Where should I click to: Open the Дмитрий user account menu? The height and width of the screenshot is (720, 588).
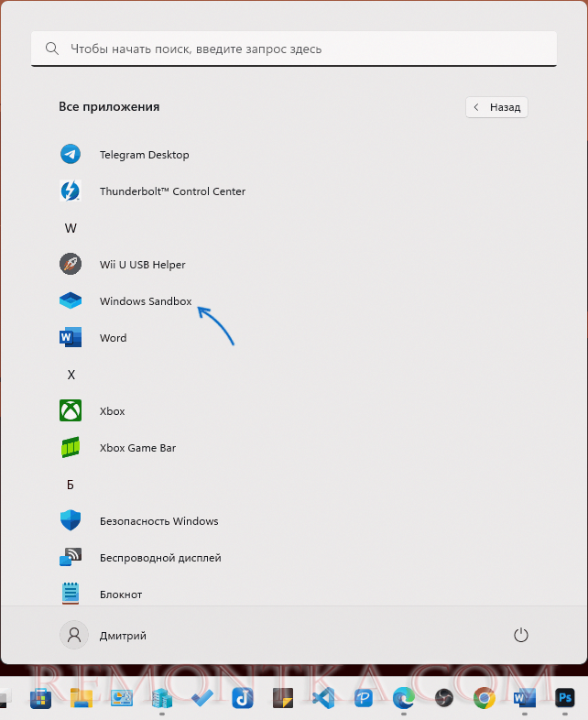click(x=103, y=635)
